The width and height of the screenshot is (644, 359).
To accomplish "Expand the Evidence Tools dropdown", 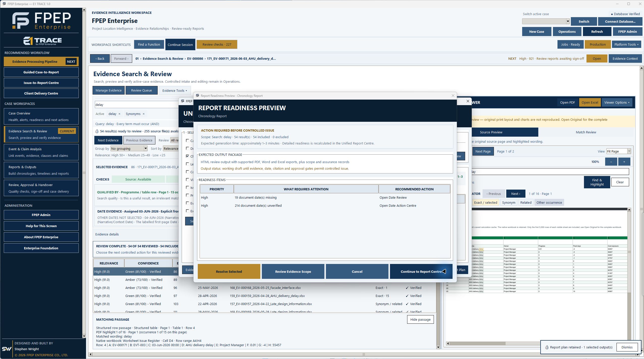I will (x=175, y=91).
